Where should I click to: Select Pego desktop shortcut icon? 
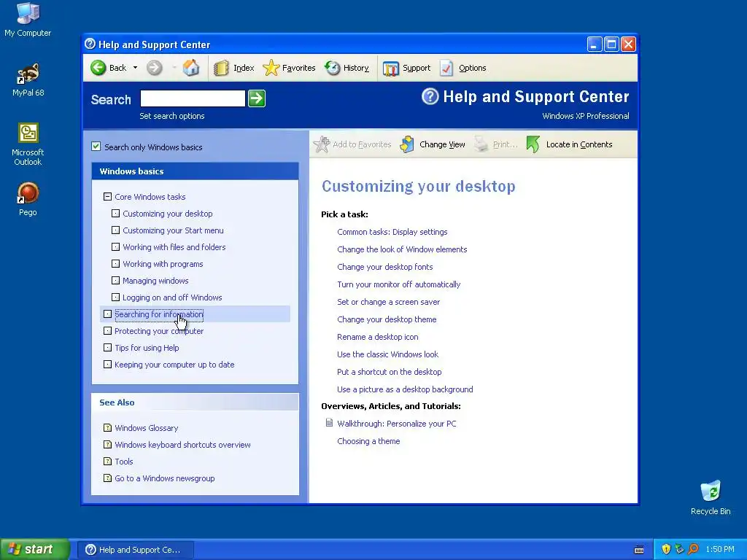[x=28, y=200]
